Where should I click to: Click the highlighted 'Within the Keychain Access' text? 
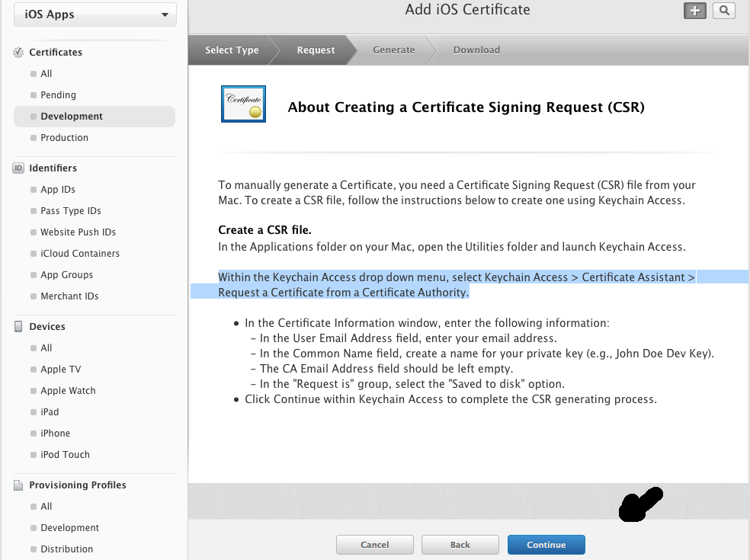(x=457, y=284)
